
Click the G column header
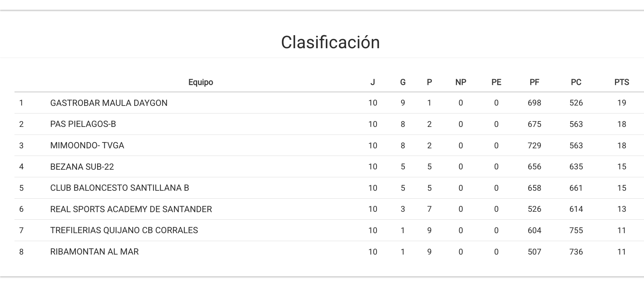click(x=403, y=82)
